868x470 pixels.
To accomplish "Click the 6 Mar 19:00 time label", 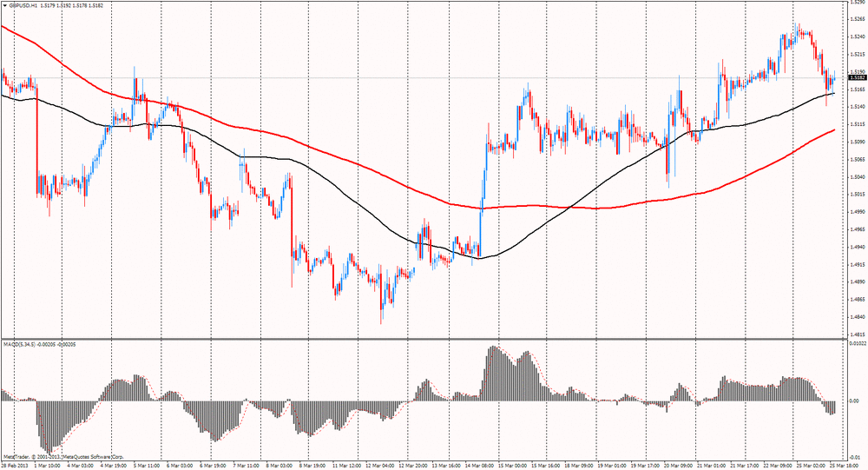I will 214,466.
